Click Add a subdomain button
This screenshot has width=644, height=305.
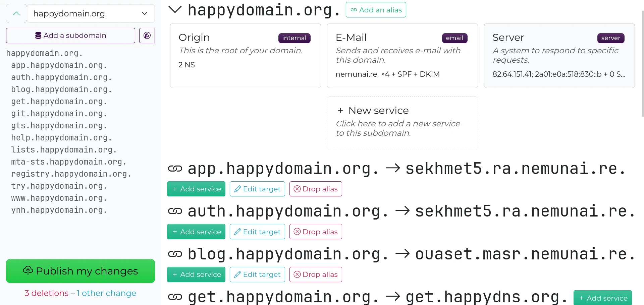coord(70,36)
